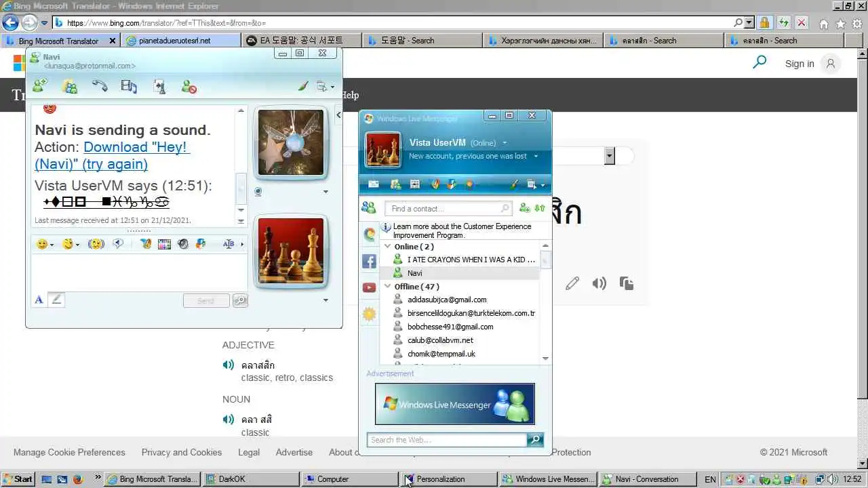The width and height of the screenshot is (868, 488).
Task: Switch to the EA 도움말 browser tab
Action: [x=302, y=41]
